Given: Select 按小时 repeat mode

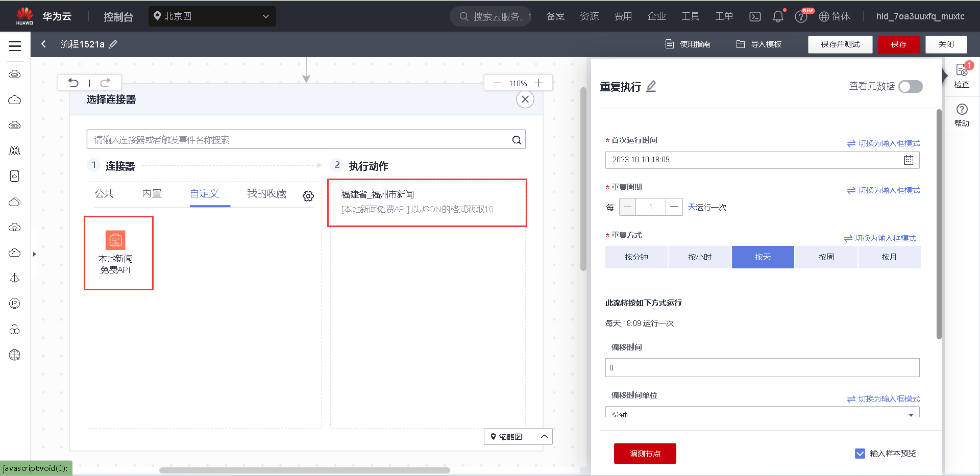Looking at the screenshot, I should coord(700,257).
